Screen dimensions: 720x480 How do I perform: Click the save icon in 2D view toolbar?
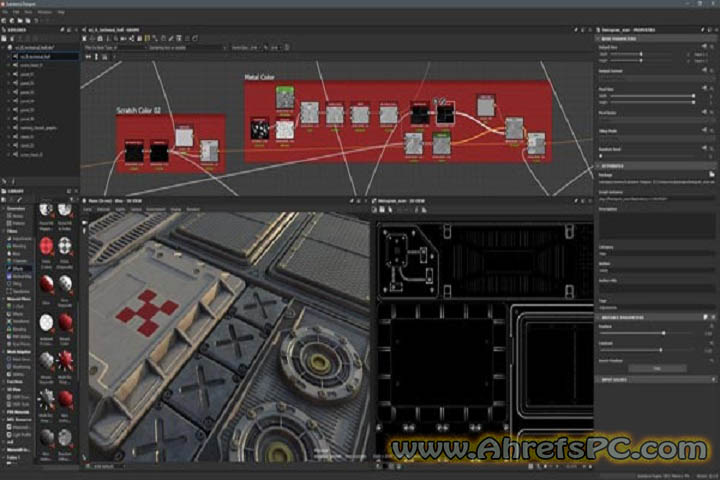(x=382, y=210)
